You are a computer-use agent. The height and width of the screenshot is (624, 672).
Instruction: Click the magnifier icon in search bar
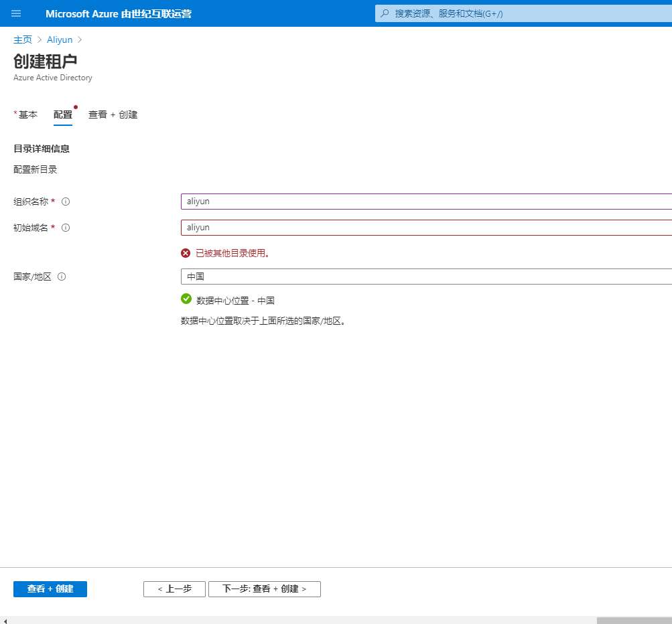coord(385,13)
